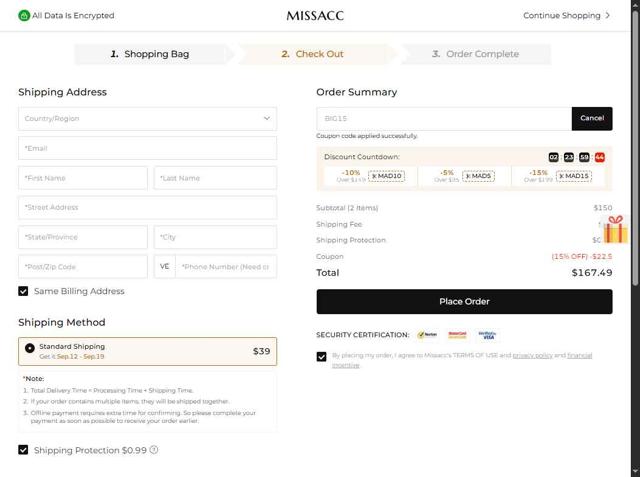Toggle terms of use agreement checkbox
This screenshot has height=477, width=640.
click(x=322, y=357)
